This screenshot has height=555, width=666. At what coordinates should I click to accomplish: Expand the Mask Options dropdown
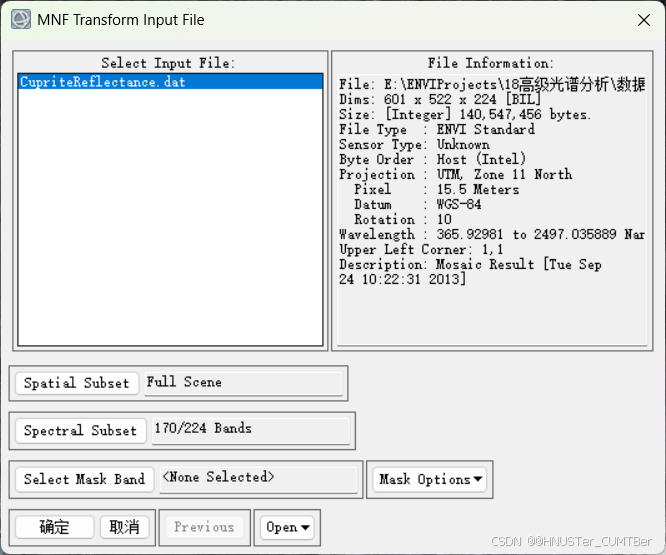429,479
